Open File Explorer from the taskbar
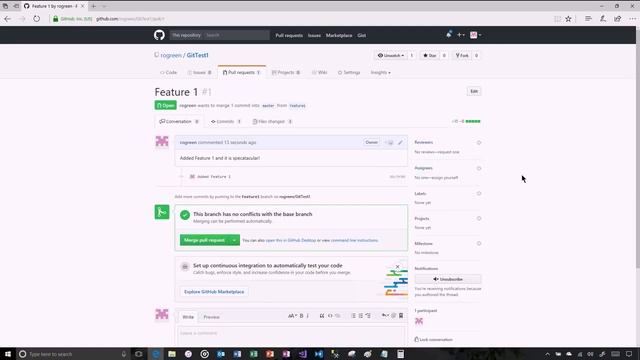The image size is (640, 360). pos(172,354)
